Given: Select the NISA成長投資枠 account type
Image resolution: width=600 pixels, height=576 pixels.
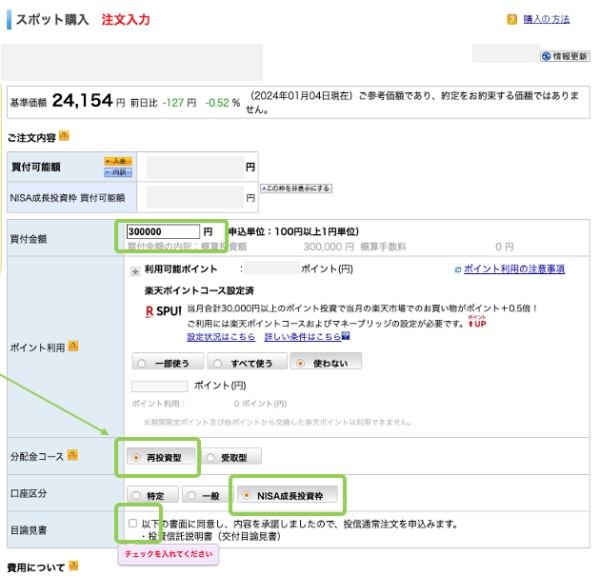Looking at the screenshot, I should [246, 495].
